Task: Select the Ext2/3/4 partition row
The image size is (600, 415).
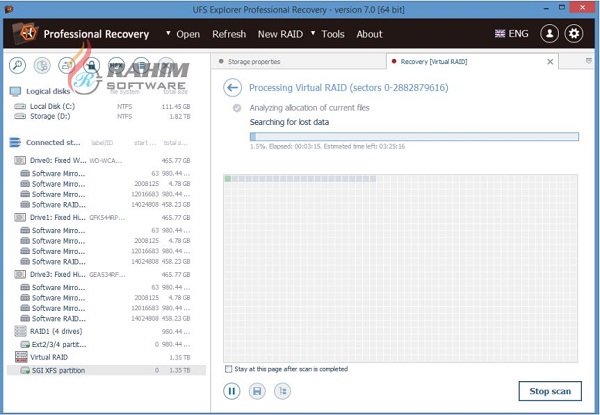Action: point(105,344)
